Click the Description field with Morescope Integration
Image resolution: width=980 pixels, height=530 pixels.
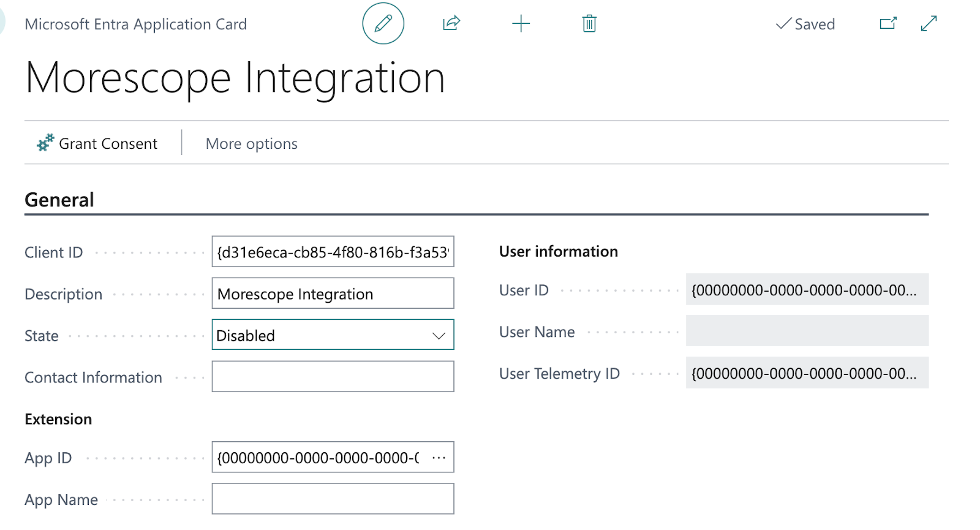coord(333,293)
